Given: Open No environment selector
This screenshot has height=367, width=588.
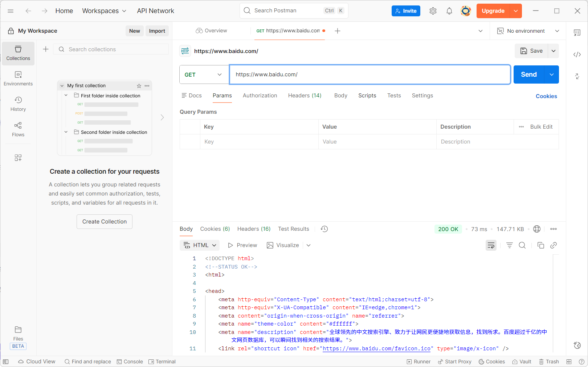Looking at the screenshot, I should point(528,31).
